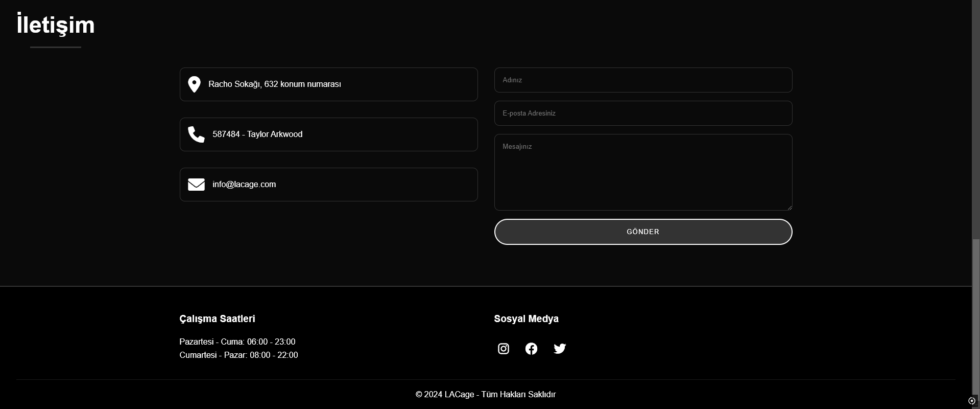Click the map pin location icon
Screen dimensions: 980x409
click(194, 84)
